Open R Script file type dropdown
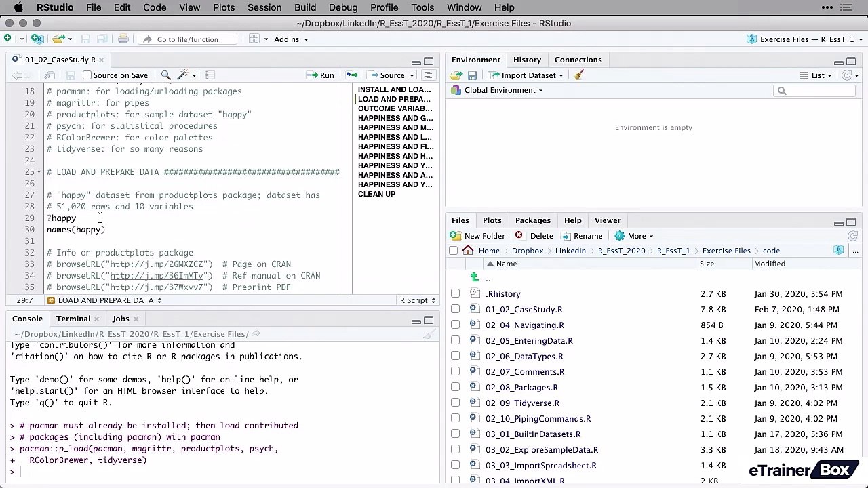This screenshot has height=488, width=868. [x=417, y=300]
